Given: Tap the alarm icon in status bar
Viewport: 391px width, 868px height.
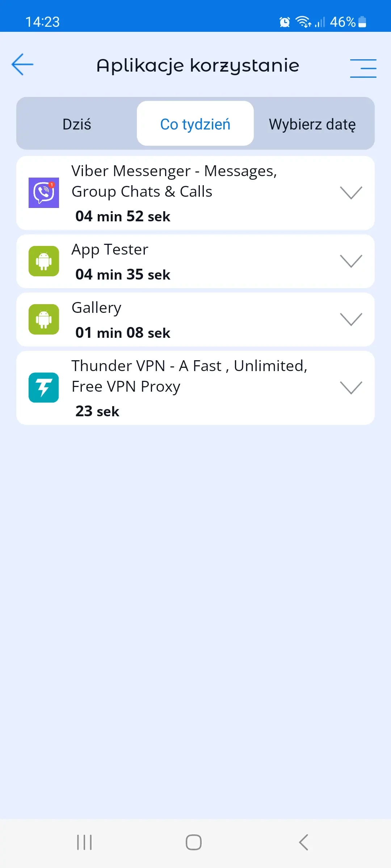Looking at the screenshot, I should pos(285,22).
